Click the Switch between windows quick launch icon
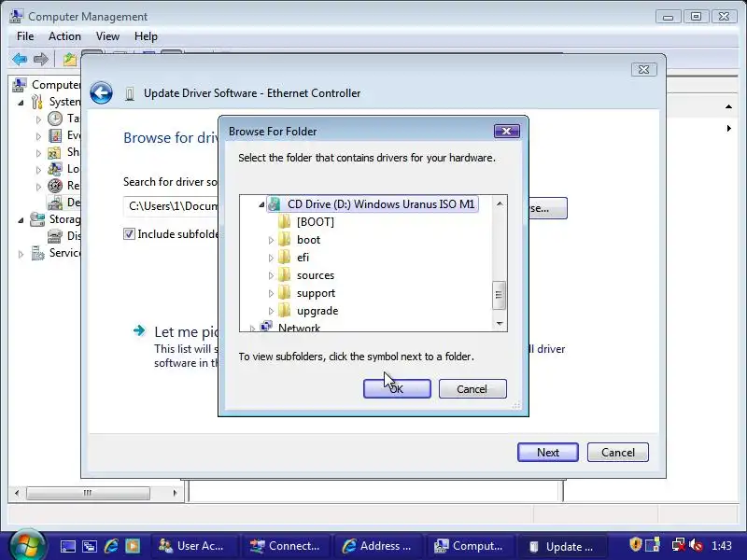Image resolution: width=747 pixels, height=560 pixels. coord(90,546)
